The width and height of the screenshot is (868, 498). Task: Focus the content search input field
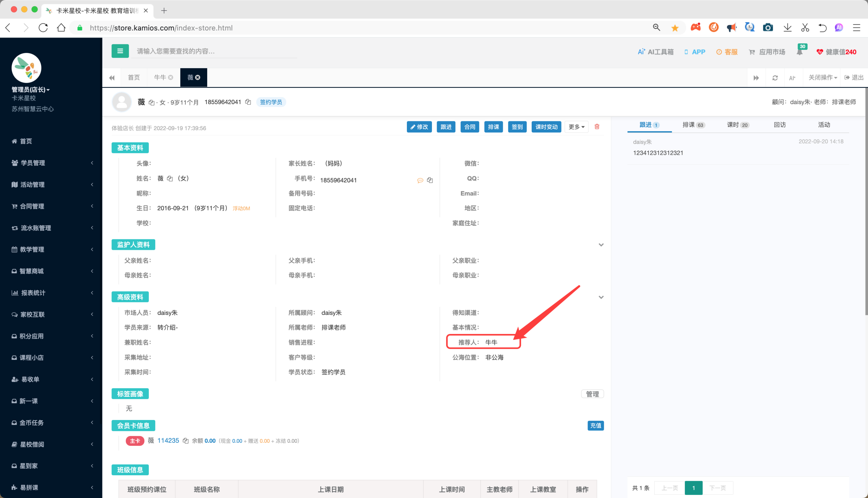pyautogui.click(x=214, y=51)
